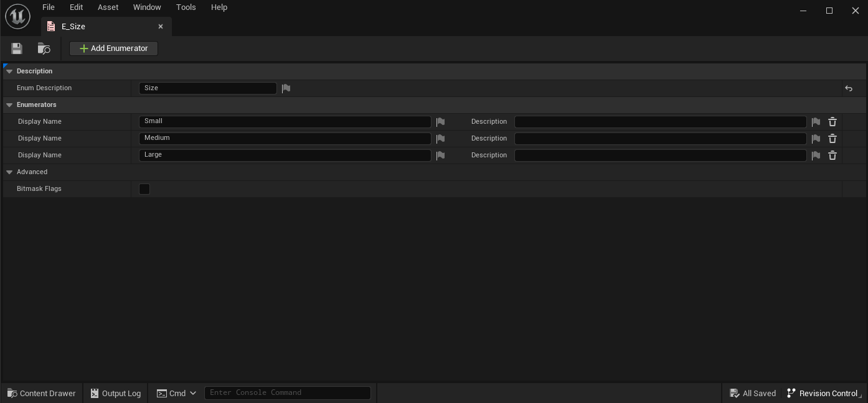This screenshot has height=403, width=868.
Task: Delete the Small enumerator using trash icon
Action: coord(832,122)
